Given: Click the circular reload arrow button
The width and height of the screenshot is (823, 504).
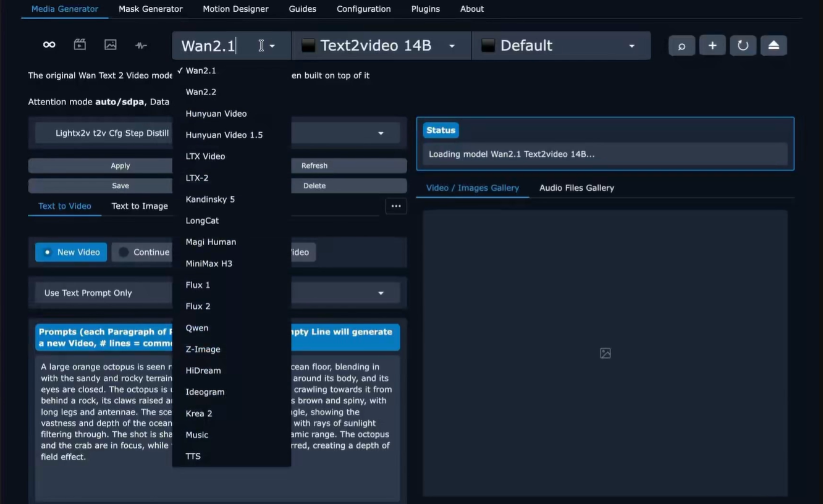Looking at the screenshot, I should (x=743, y=46).
